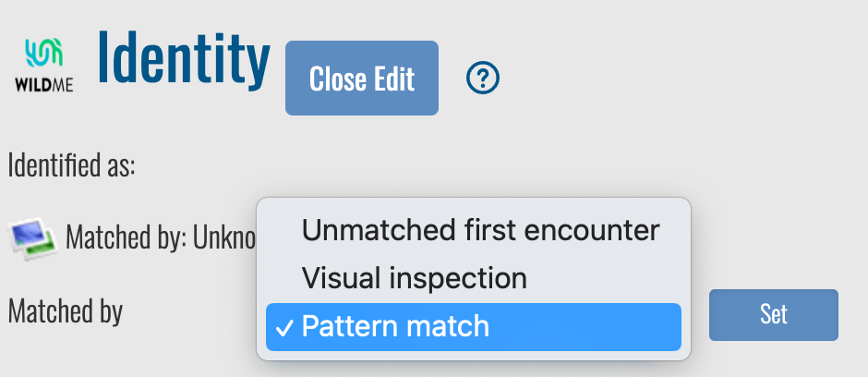
Task: Open the circled question mark help icon
Action: (483, 79)
